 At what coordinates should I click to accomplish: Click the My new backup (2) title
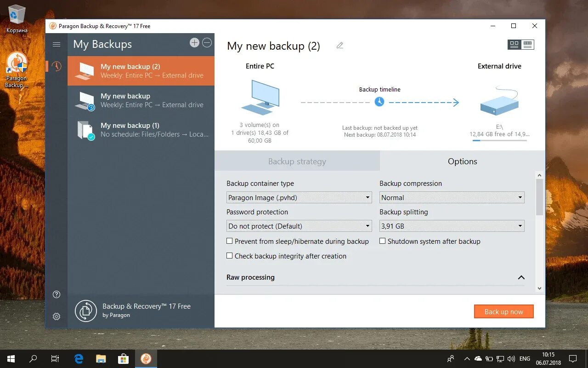274,46
